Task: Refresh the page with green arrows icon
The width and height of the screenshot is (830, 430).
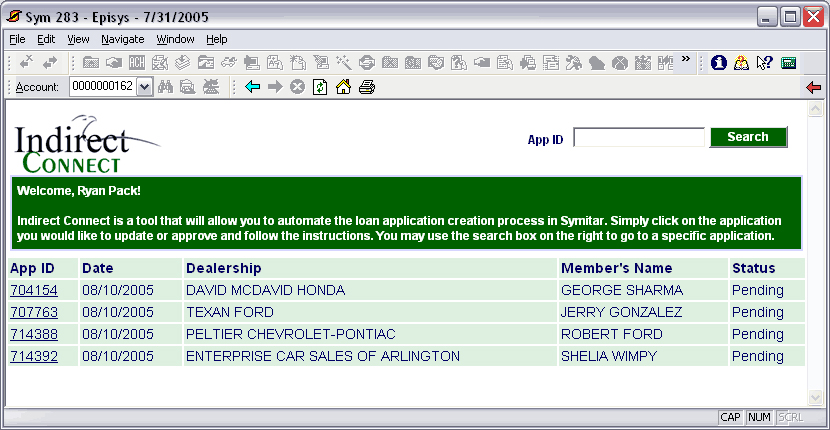Action: click(320, 87)
